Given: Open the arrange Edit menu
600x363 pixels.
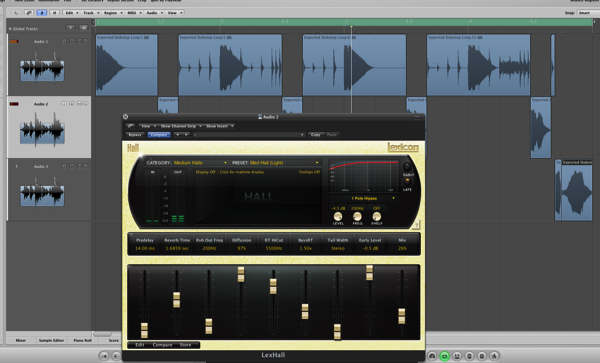Looking at the screenshot, I should click(x=71, y=13).
